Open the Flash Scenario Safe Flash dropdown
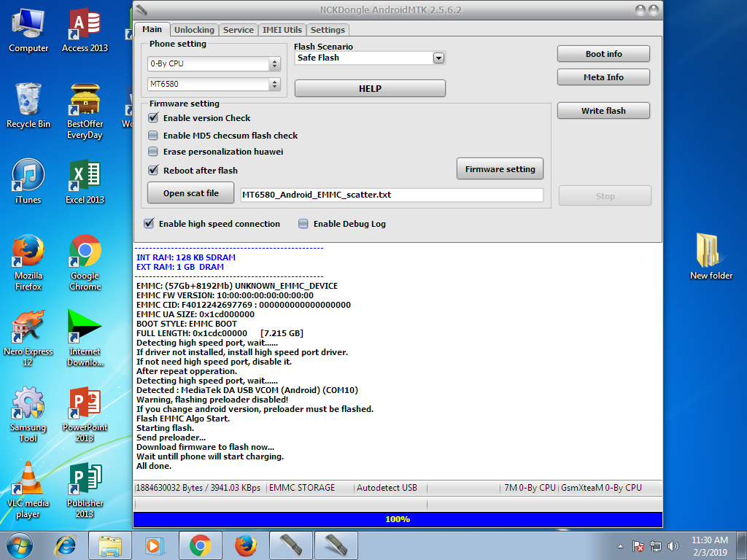The width and height of the screenshot is (747, 560). point(438,58)
